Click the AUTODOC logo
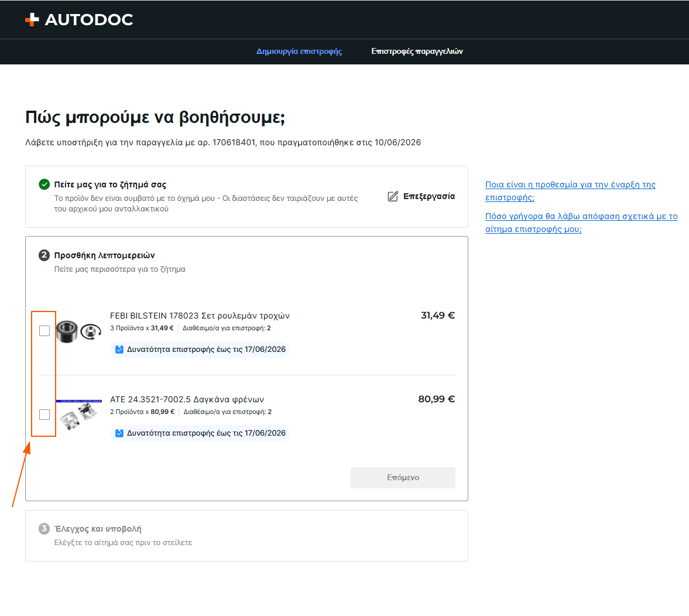 [79, 19]
